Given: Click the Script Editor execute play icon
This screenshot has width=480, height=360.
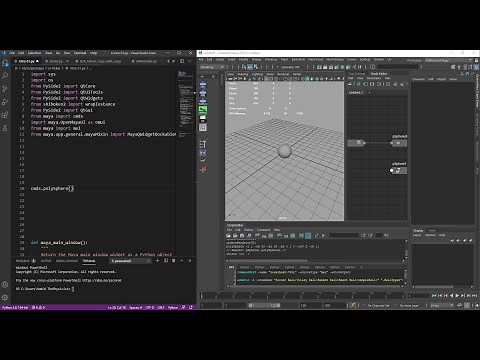Looking at the screenshot, I should coord(323,235).
